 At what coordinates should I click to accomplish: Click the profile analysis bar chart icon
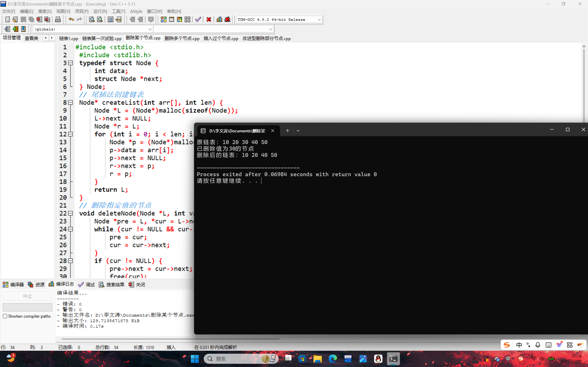coord(219,19)
